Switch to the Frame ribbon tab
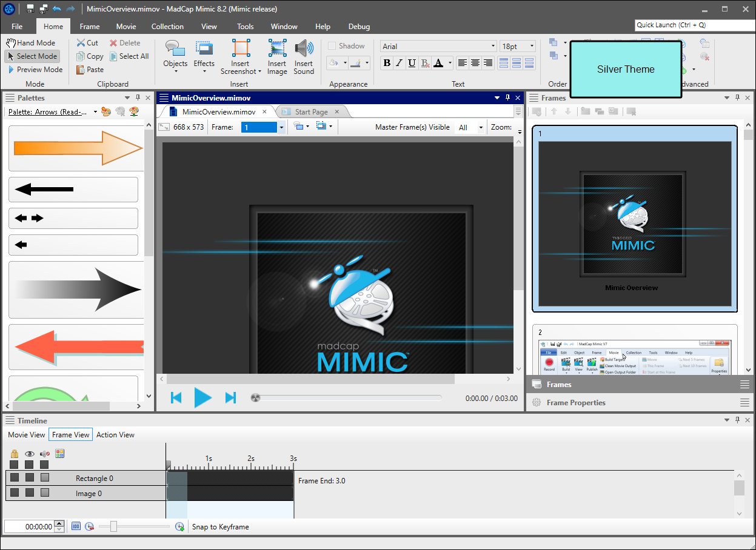 (90, 27)
